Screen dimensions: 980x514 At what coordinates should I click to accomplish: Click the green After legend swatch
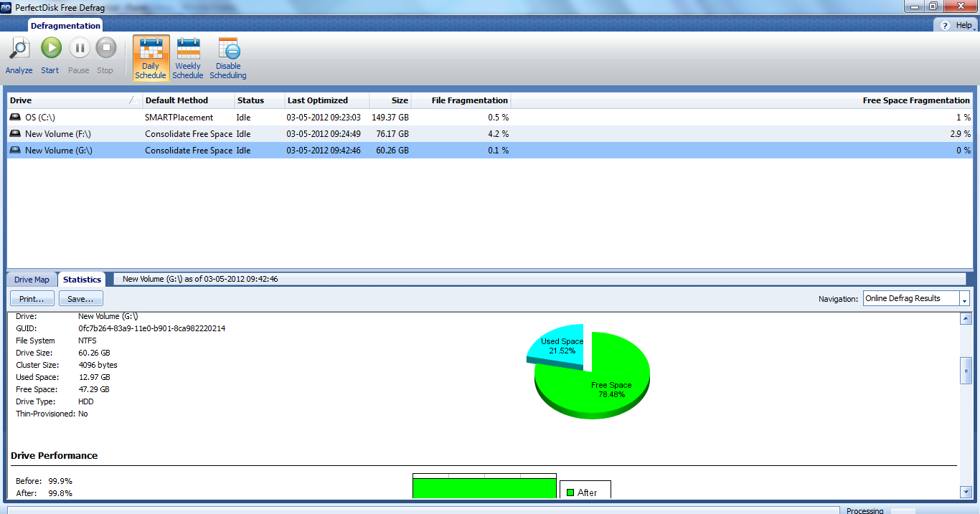click(570, 492)
